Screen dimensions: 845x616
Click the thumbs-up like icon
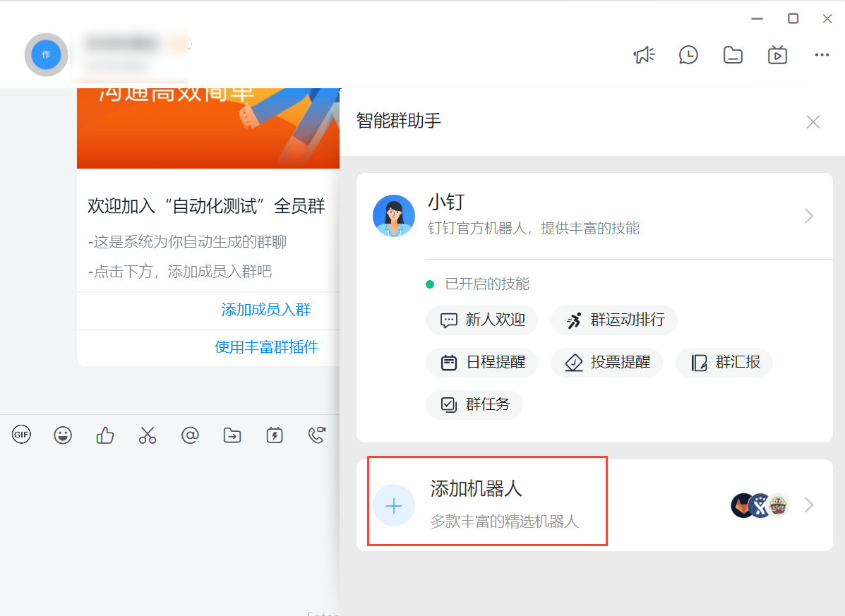(105, 435)
